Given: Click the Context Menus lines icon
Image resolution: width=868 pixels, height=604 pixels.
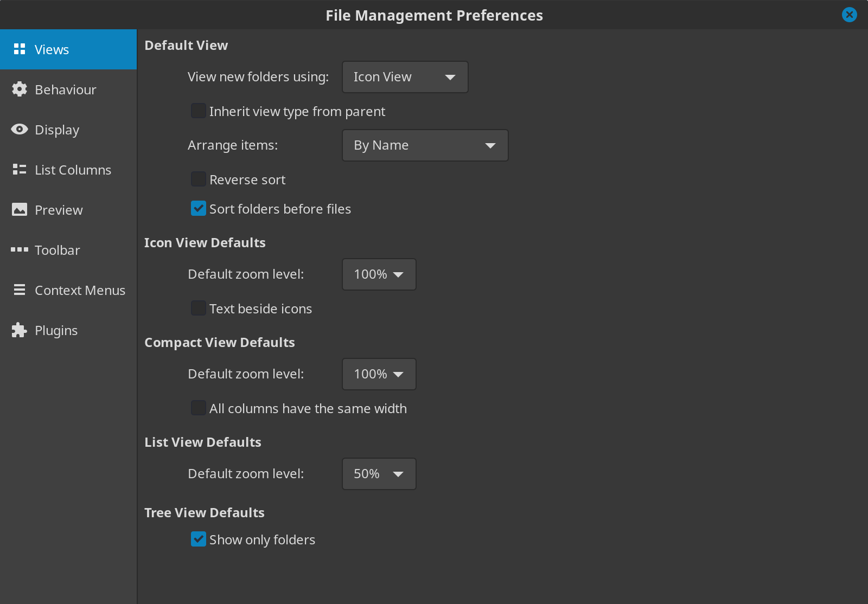Looking at the screenshot, I should tap(20, 290).
